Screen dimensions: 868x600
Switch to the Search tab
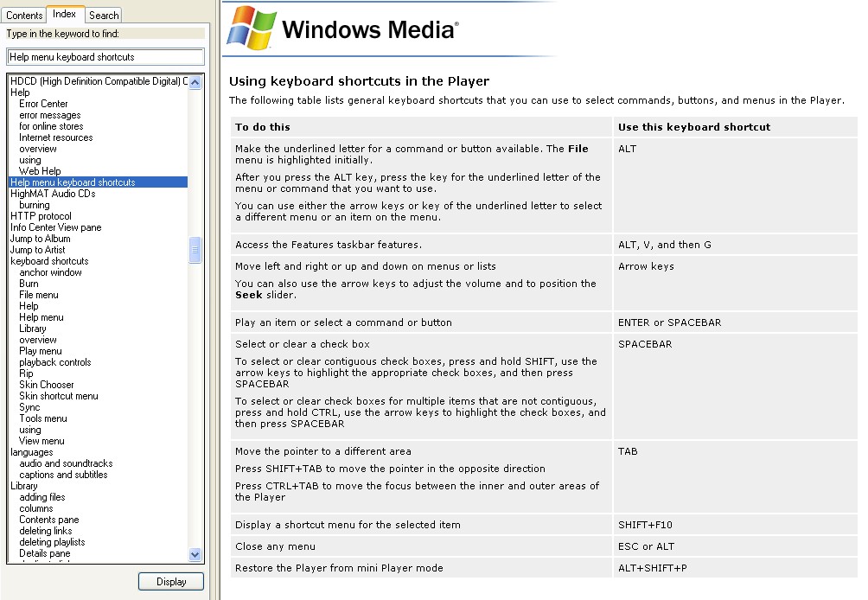tap(104, 15)
